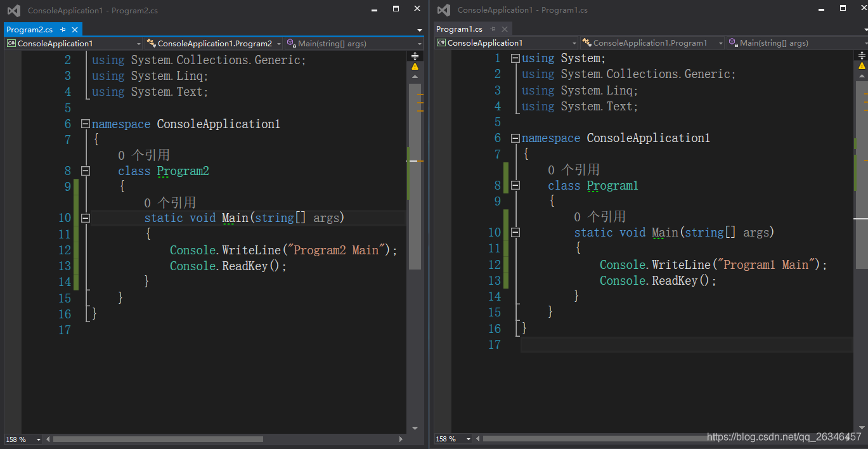Collapse the using block in Program1 editor
868x449 pixels.
click(x=515, y=58)
